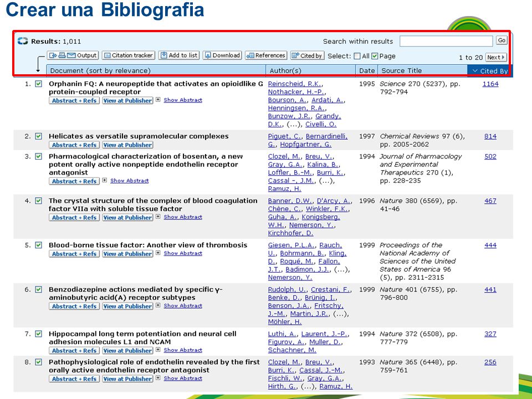Image resolution: width=532 pixels, height=399 pixels.
Task: Open Abstract + Refs for bosentan article
Action: pos(74,181)
